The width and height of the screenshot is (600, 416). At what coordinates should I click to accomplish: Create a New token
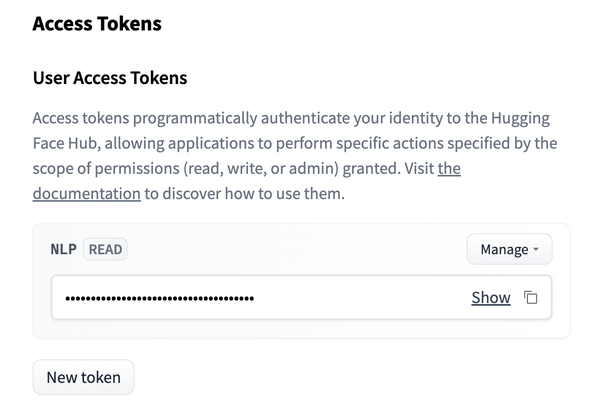pos(83,377)
